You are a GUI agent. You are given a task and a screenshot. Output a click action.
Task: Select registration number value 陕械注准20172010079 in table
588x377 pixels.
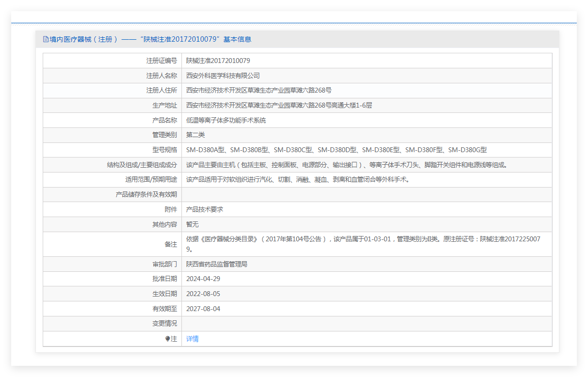point(218,61)
